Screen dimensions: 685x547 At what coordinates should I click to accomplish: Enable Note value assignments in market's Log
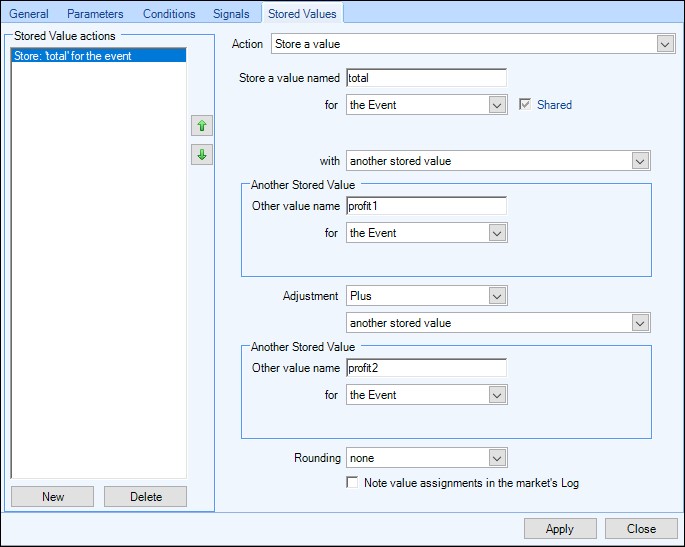352,482
